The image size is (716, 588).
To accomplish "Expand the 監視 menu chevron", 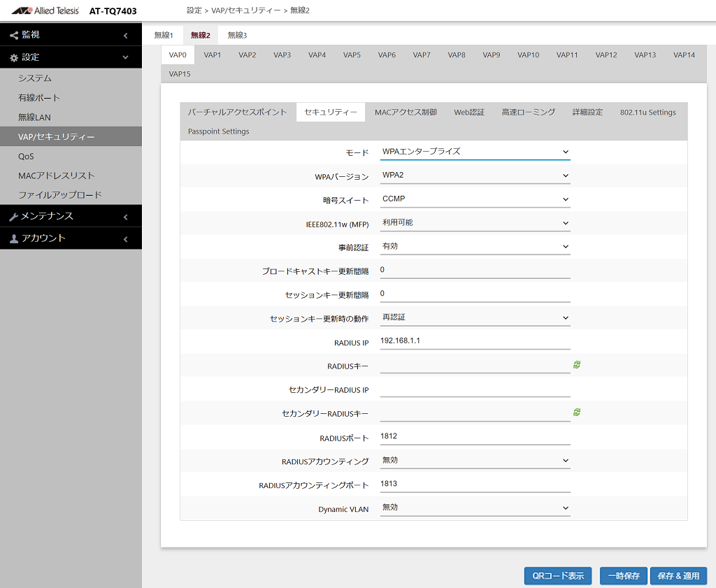I will [x=126, y=36].
